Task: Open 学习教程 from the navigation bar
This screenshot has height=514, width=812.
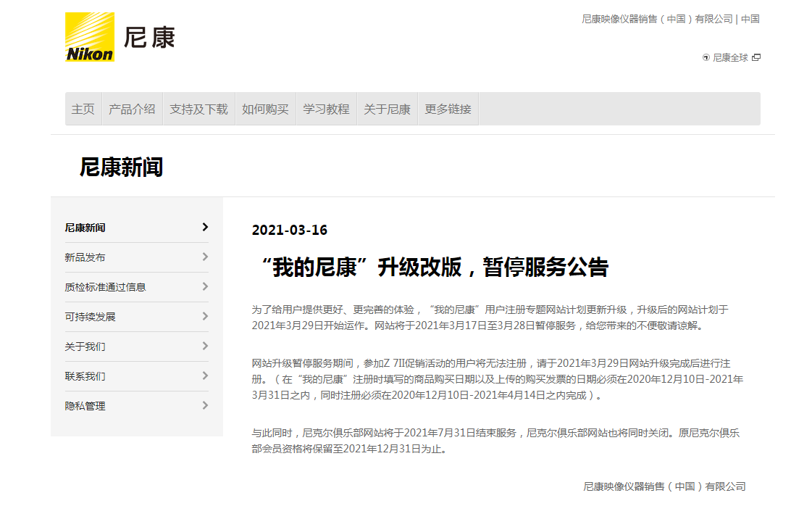Action: pos(326,109)
